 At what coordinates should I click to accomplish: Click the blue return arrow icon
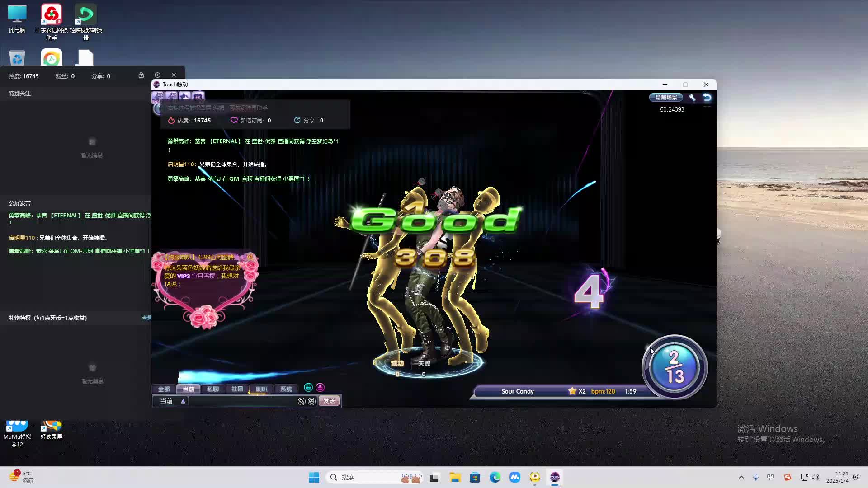click(707, 98)
